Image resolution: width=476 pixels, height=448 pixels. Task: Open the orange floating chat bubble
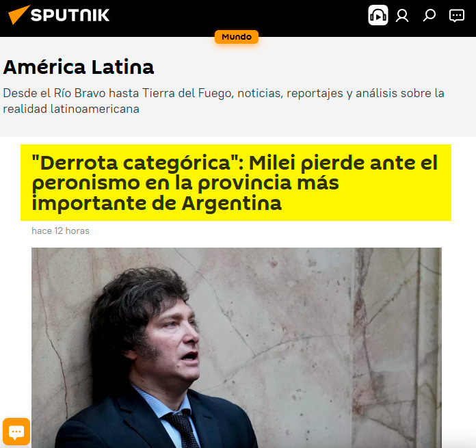[16, 432]
